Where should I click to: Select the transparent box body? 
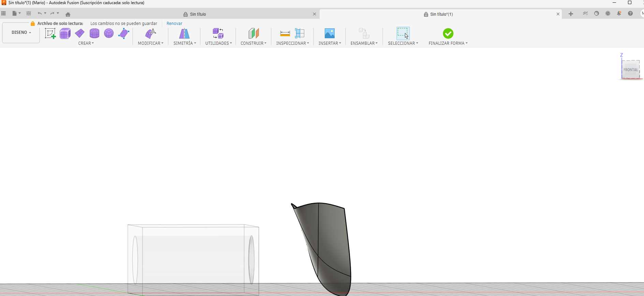[193, 259]
